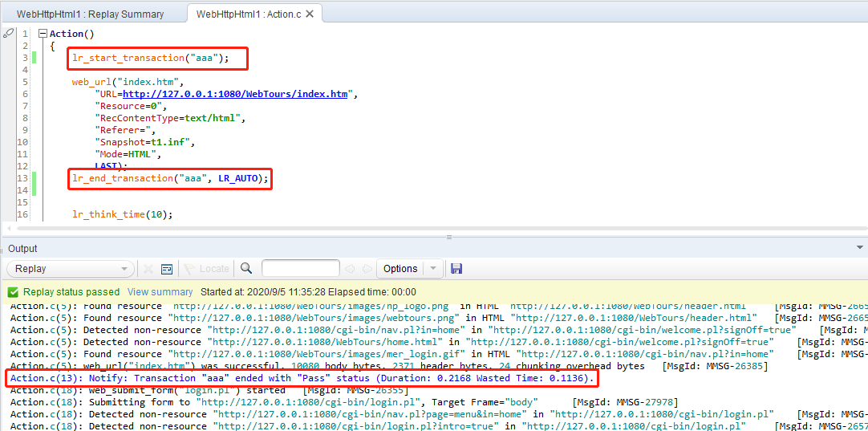Select the WebHttpHtml1 Action.c tab
This screenshot has width=868, height=431.
coord(249,14)
